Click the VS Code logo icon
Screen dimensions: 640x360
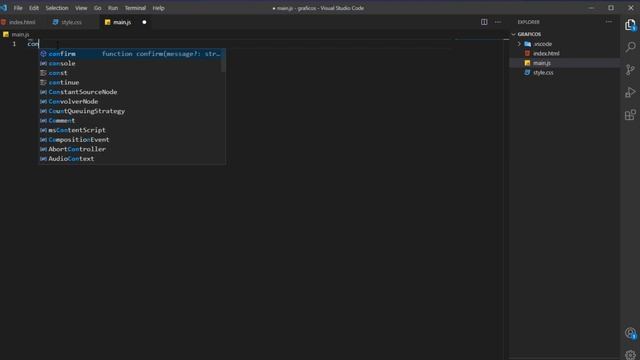point(4,8)
